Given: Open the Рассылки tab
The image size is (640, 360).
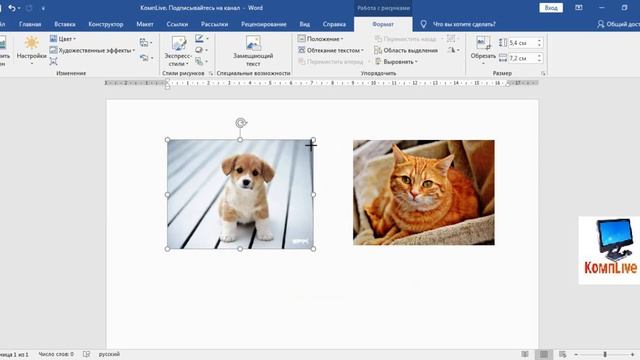Looking at the screenshot, I should click(x=214, y=24).
